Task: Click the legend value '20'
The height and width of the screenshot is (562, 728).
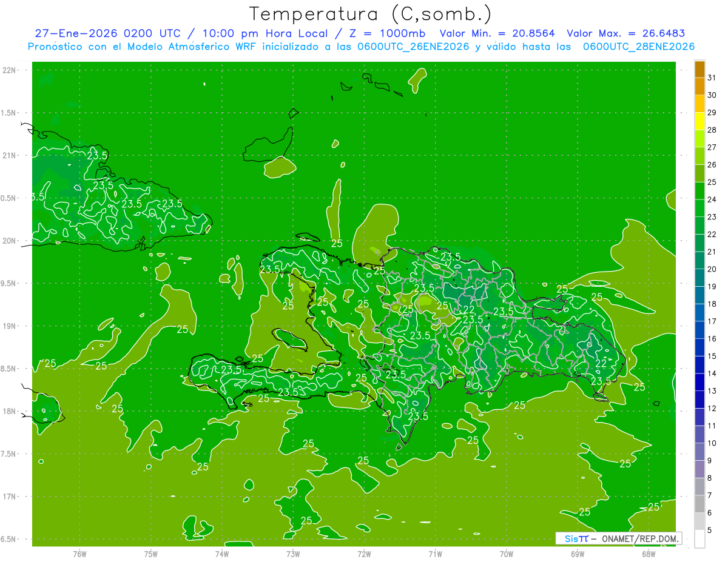Action: pyautogui.click(x=712, y=269)
